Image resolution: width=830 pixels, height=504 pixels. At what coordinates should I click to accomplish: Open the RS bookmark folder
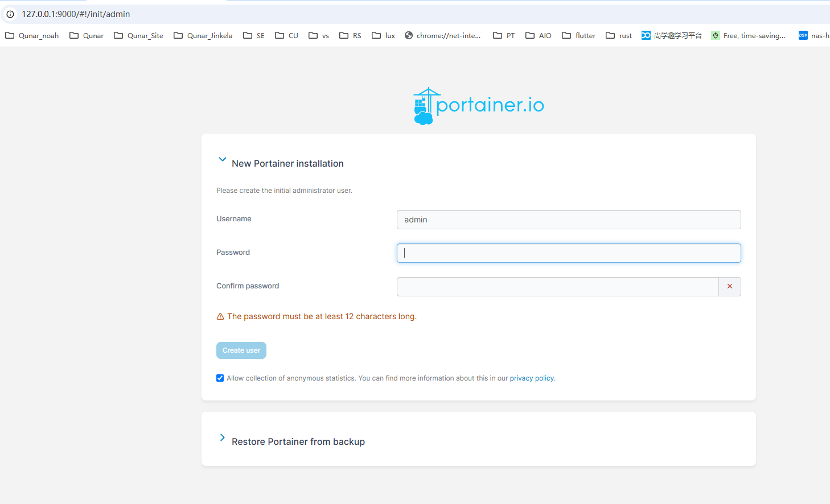[x=350, y=35]
